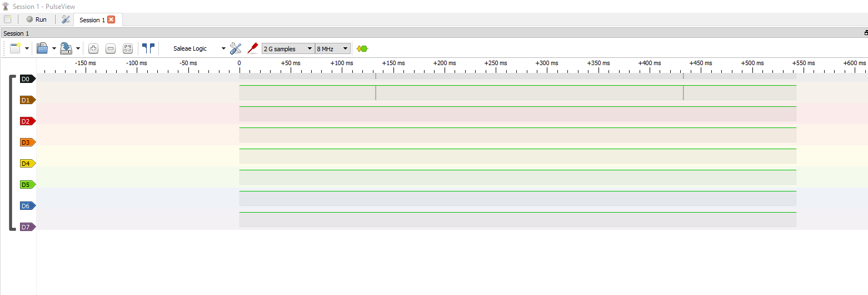Close the Session 1 tab
Viewport: 868px width, 295px height.
tap(111, 19)
